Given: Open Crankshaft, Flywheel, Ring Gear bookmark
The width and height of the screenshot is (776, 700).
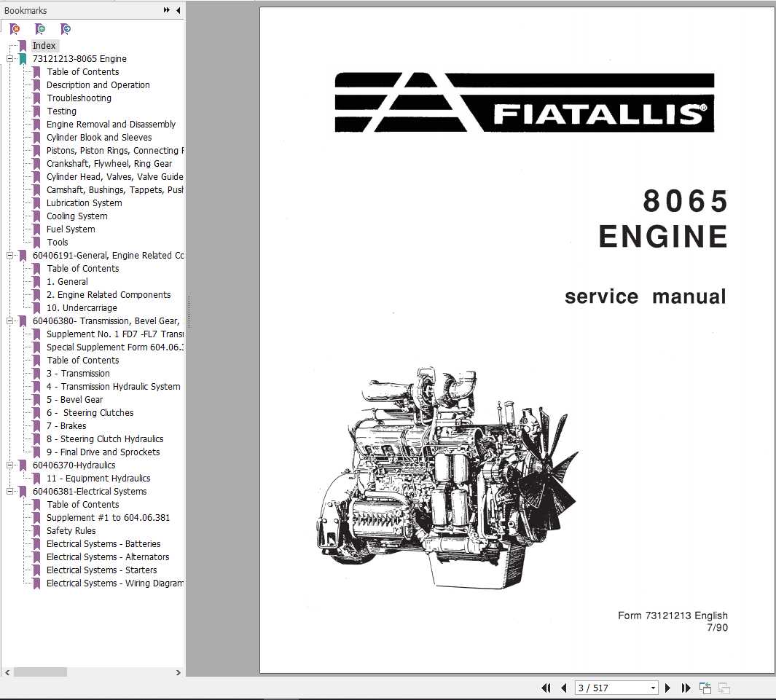Looking at the screenshot, I should [109, 164].
